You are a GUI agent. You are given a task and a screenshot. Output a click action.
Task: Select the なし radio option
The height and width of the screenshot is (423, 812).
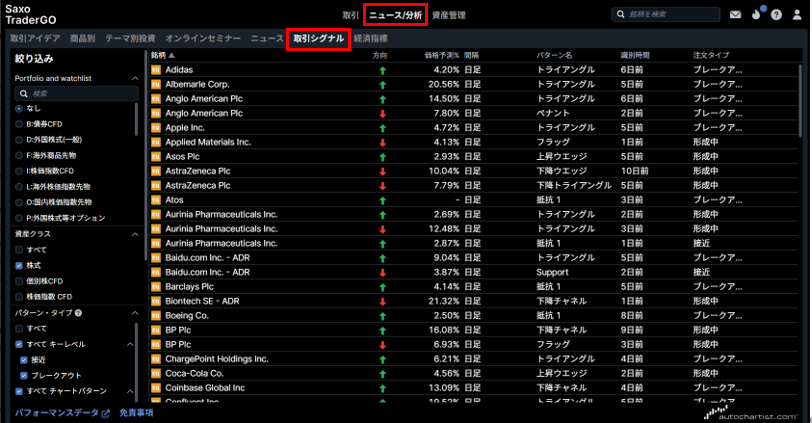[x=19, y=109]
